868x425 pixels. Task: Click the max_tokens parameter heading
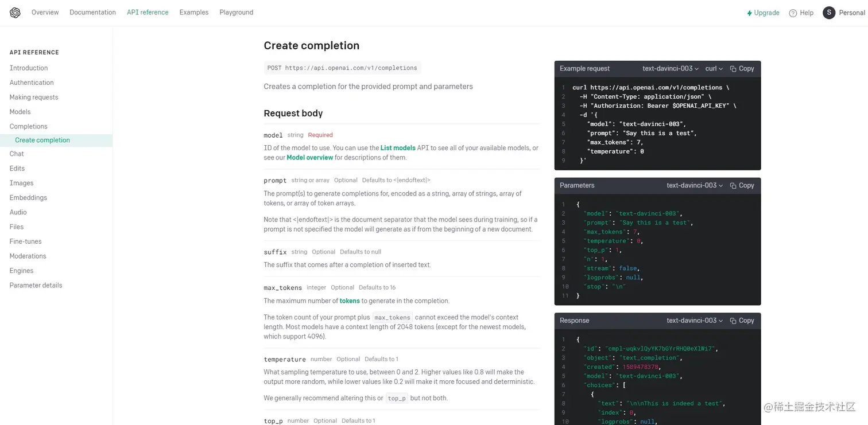pyautogui.click(x=282, y=288)
